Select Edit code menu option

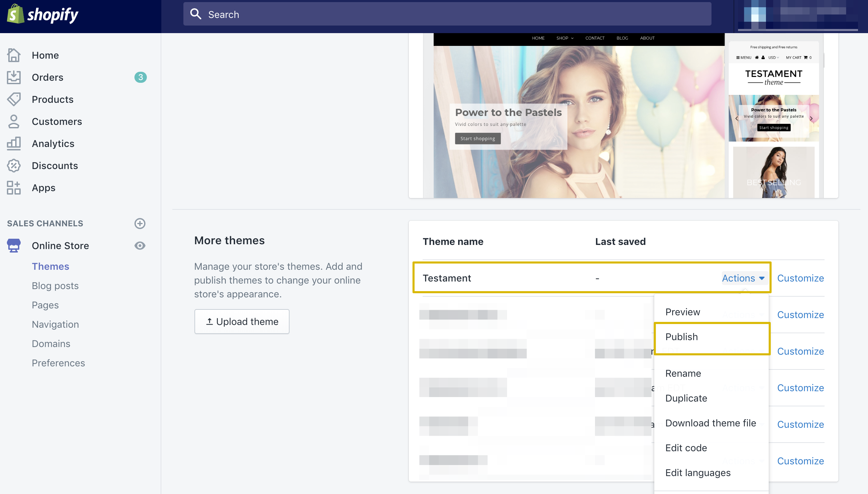click(686, 448)
